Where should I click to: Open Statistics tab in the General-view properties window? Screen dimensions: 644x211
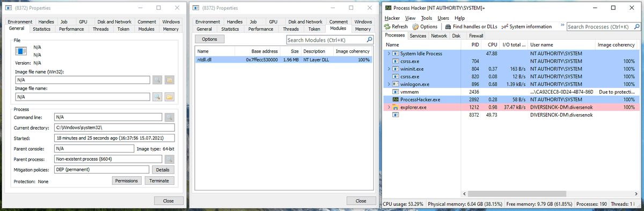click(42, 29)
